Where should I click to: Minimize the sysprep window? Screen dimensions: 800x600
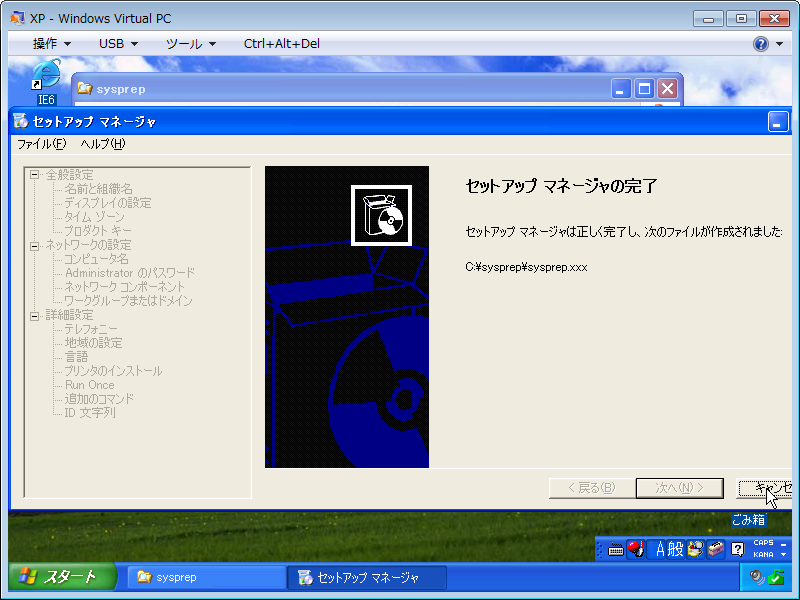620,89
